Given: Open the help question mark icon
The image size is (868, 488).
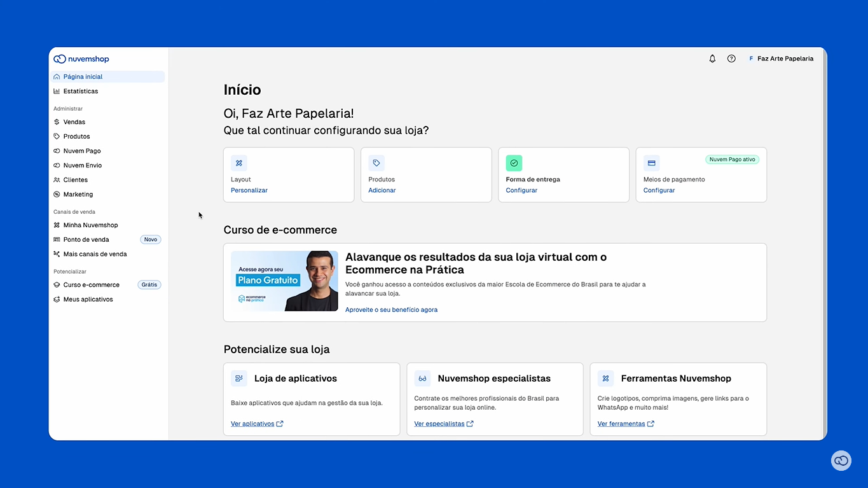Looking at the screenshot, I should (x=731, y=59).
